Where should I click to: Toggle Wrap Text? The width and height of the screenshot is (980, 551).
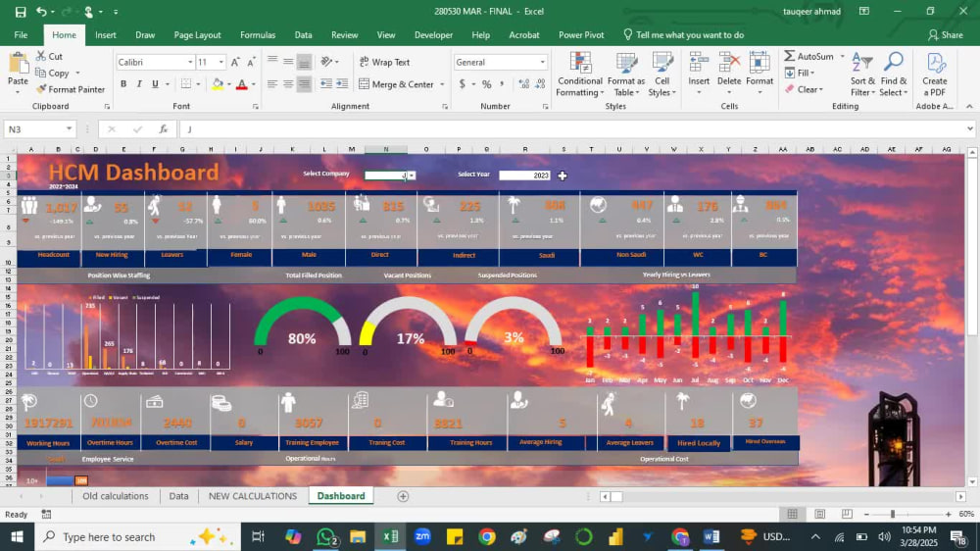point(385,62)
